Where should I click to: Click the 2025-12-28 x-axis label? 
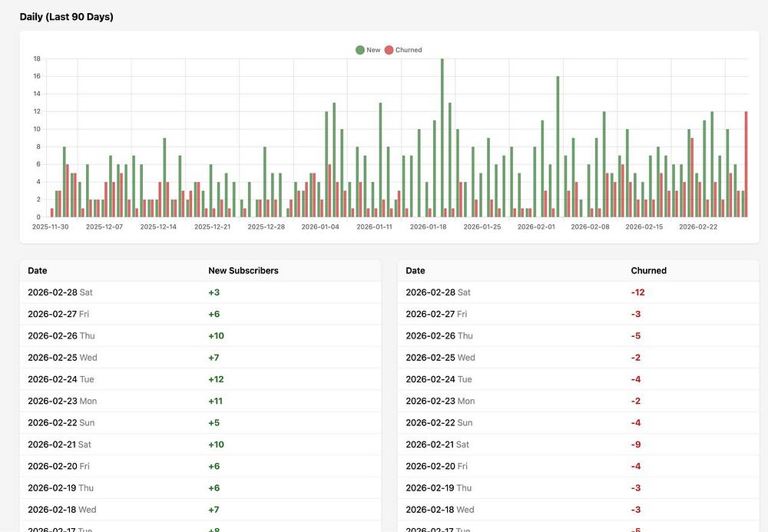(266, 226)
